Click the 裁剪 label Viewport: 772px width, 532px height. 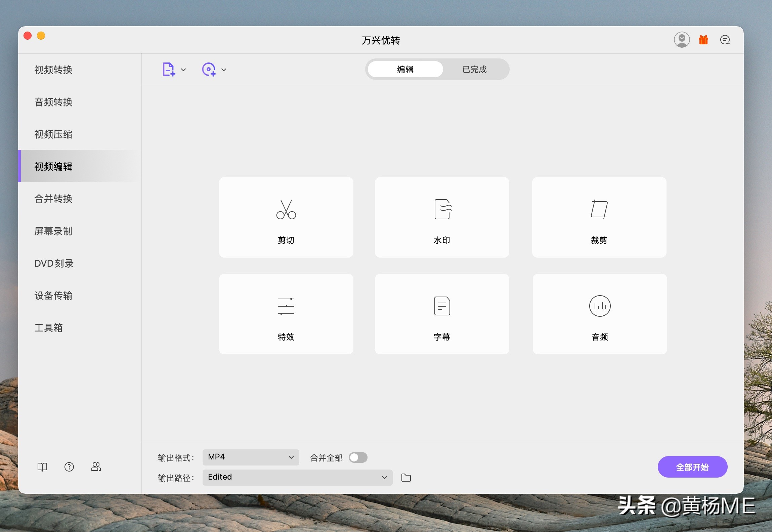tap(599, 240)
